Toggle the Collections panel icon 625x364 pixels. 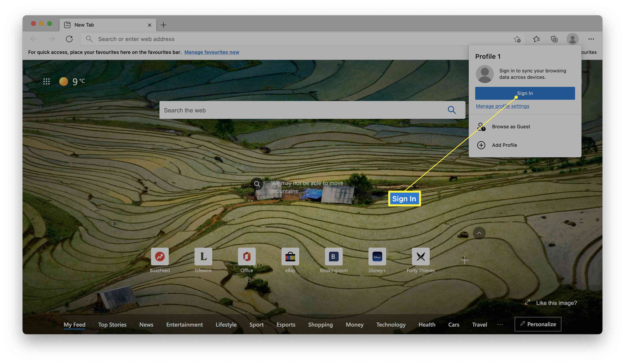[x=554, y=39]
